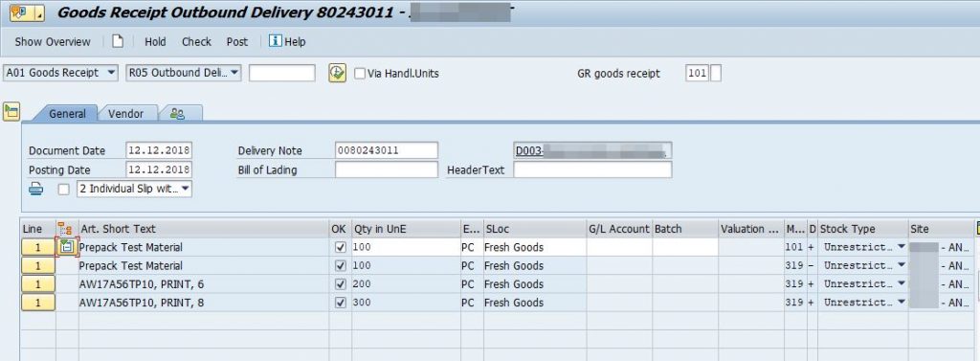Screen dimensions: 980x361
Task: Click the hierarchy icon in table header
Action: pyautogui.click(x=65, y=229)
